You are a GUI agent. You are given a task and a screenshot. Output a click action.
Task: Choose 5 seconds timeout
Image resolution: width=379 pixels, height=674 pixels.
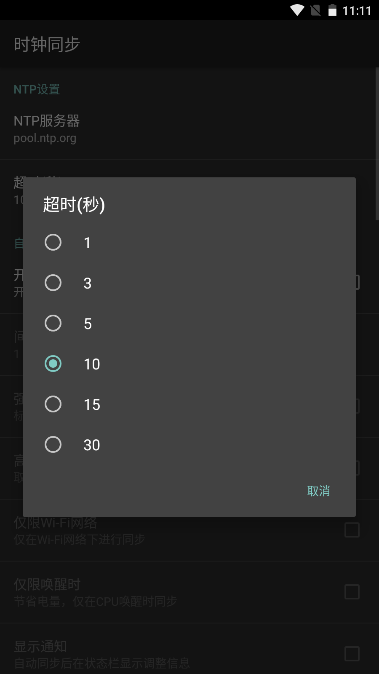click(x=189, y=323)
